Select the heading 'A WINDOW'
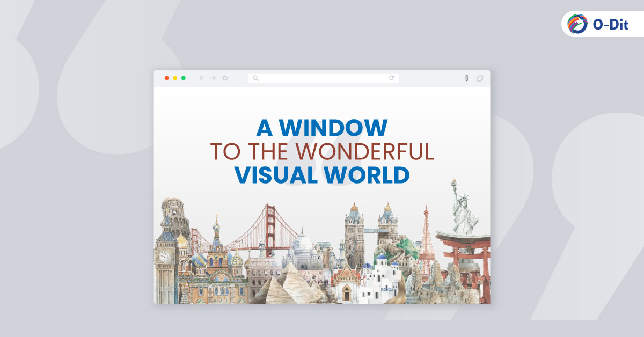The image size is (644, 337). pyautogui.click(x=322, y=128)
